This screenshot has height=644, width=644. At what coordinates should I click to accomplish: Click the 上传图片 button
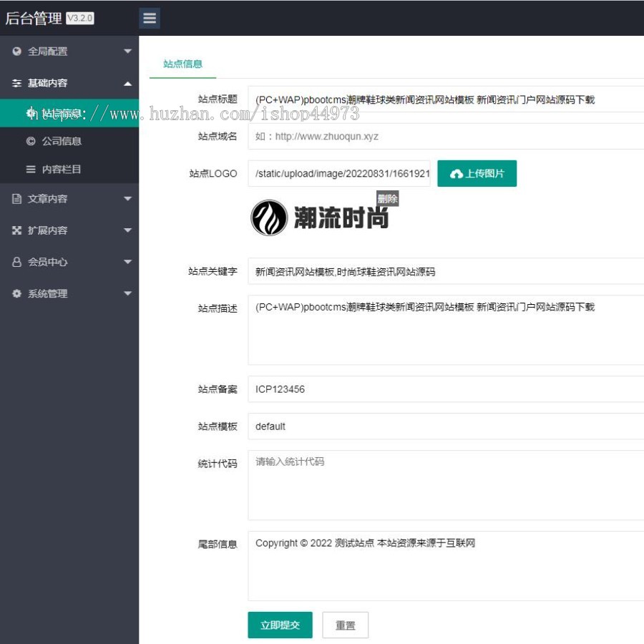pos(477,173)
